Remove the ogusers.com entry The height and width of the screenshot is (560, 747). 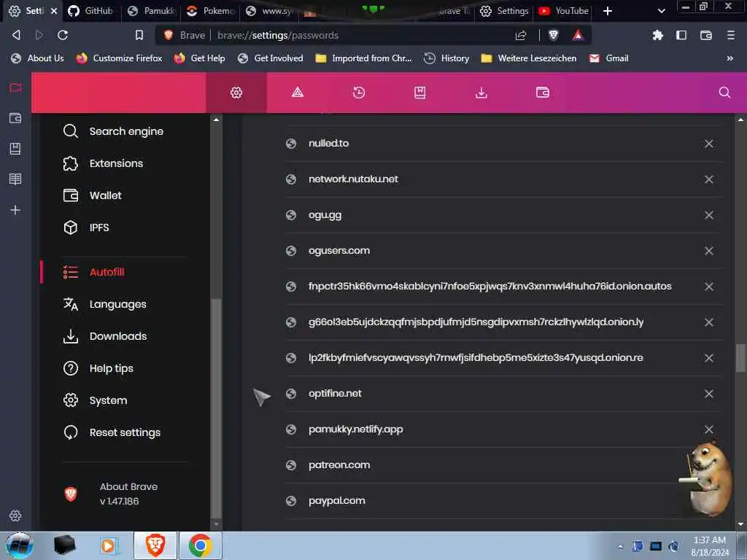[x=709, y=251]
